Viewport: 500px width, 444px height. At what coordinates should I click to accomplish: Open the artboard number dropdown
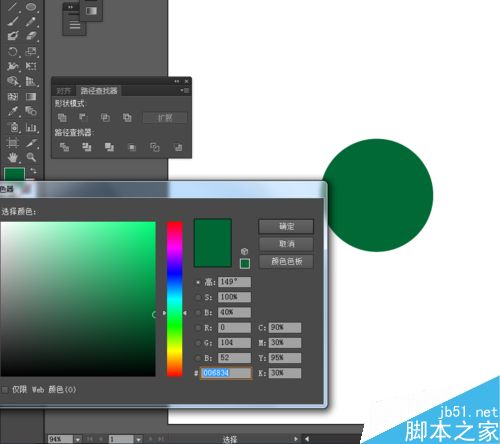pos(138,439)
